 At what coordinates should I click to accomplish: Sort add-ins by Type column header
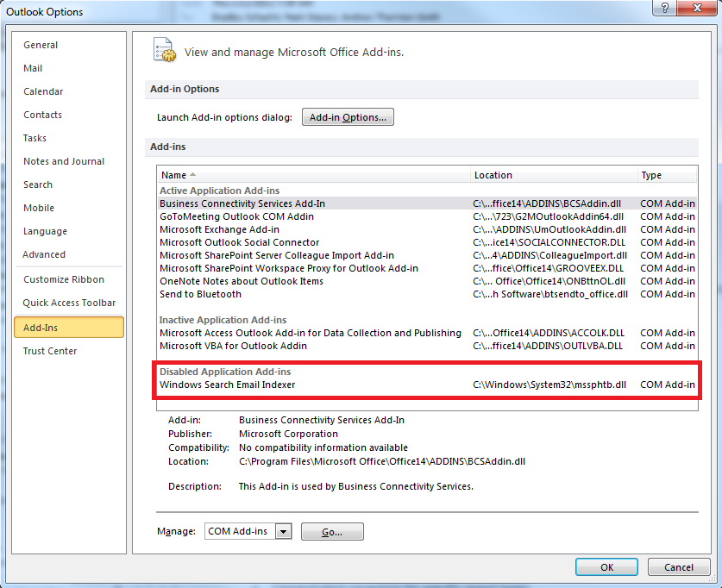(667, 175)
